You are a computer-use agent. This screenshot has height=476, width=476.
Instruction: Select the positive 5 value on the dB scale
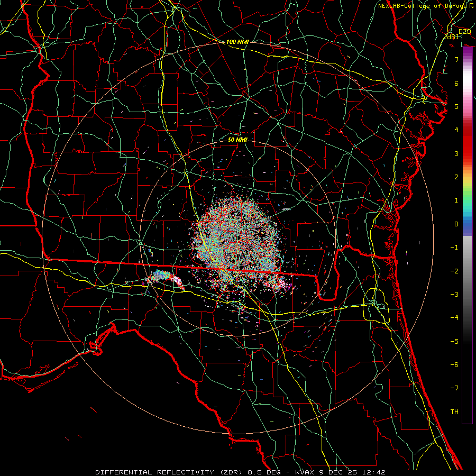456,106
